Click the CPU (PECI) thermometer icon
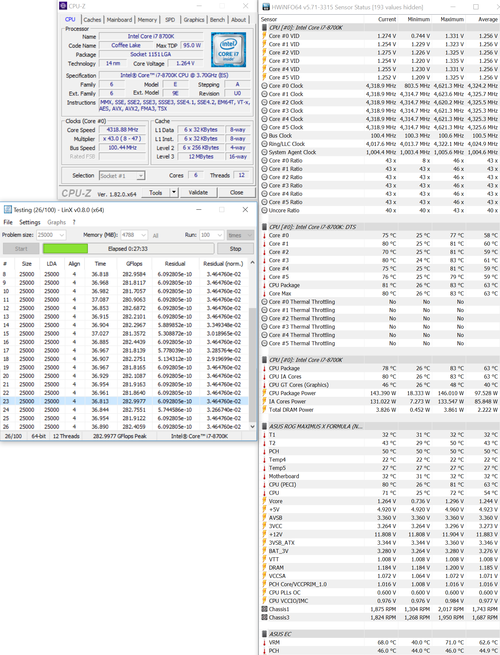The height and width of the screenshot is (655, 500). coord(264,484)
